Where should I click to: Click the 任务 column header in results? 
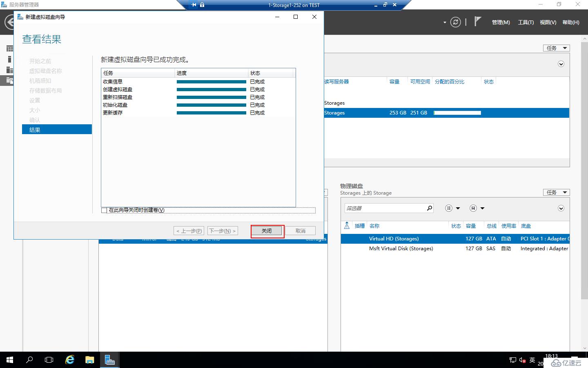pos(138,73)
